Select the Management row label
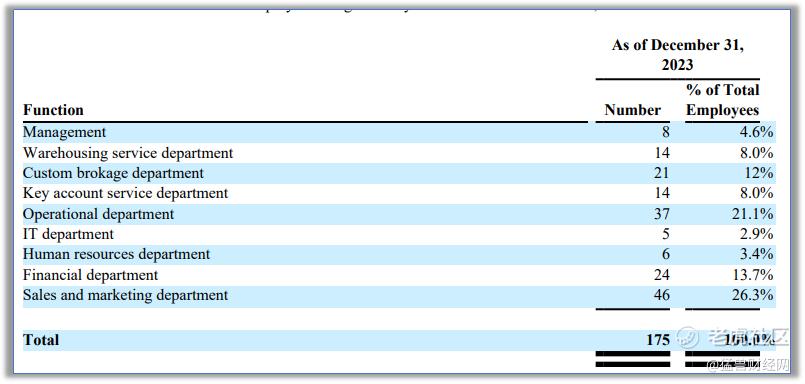This screenshot has width=805, height=384. point(64,132)
